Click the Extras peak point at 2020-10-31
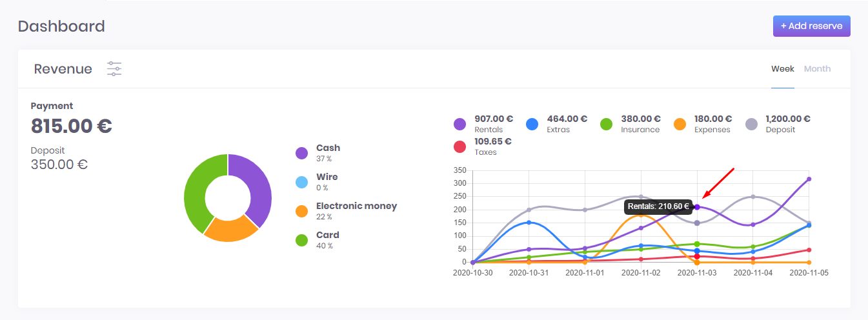This screenshot has width=868, height=320. [529, 223]
